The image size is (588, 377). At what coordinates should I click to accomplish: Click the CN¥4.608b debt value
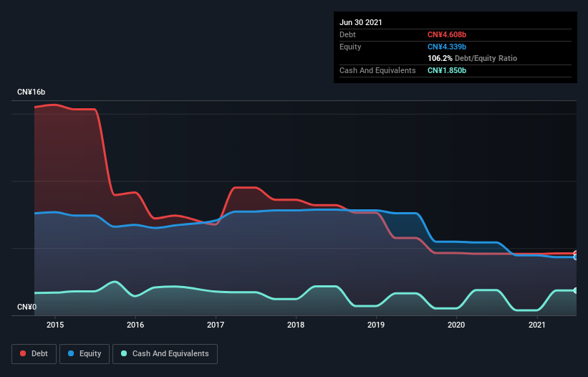point(447,34)
